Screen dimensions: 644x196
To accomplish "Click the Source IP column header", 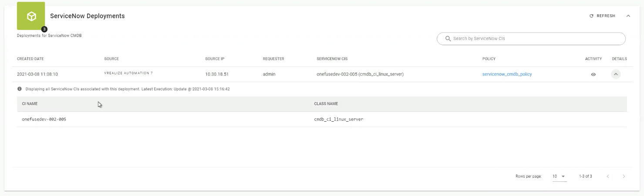I will [x=215, y=59].
